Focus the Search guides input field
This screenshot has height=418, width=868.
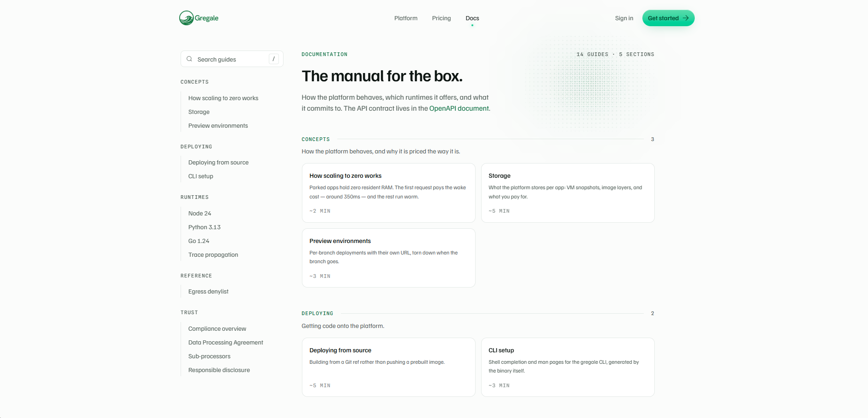pos(232,59)
